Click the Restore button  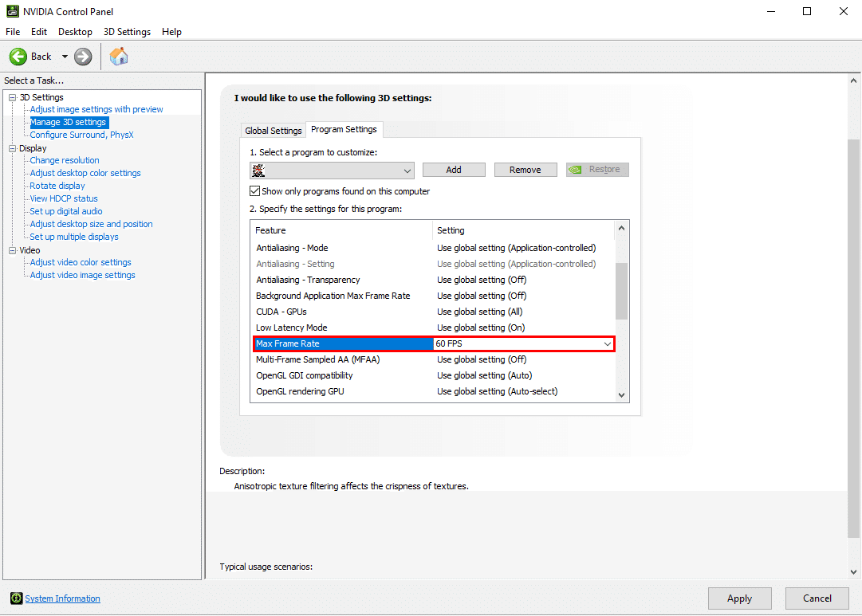[597, 170]
